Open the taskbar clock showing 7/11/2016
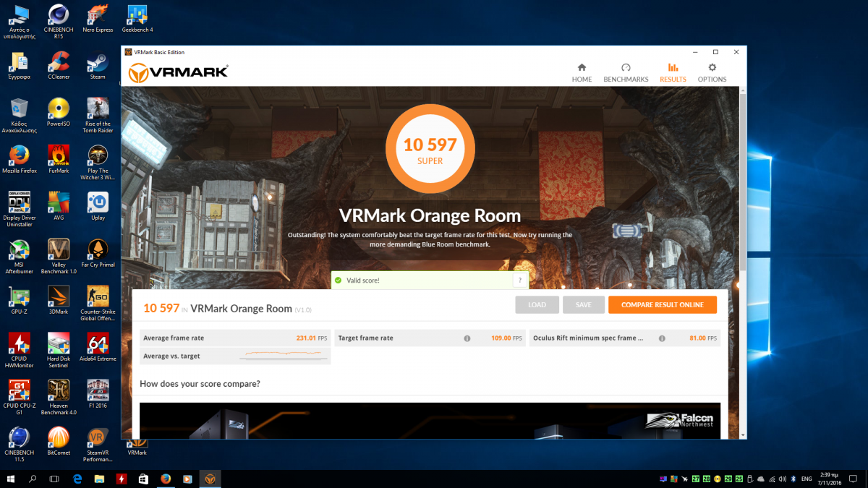The width and height of the screenshot is (868, 488). coord(831,479)
